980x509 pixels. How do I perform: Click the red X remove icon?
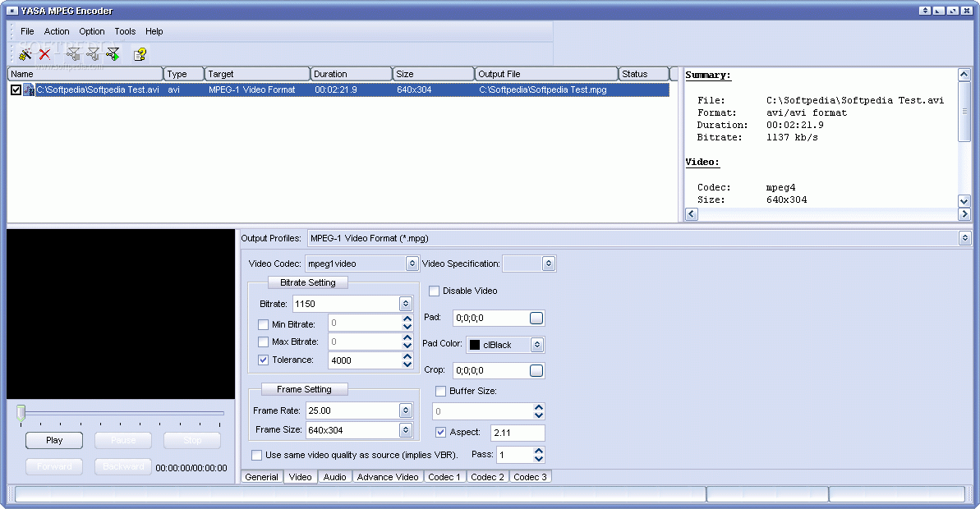(44, 54)
